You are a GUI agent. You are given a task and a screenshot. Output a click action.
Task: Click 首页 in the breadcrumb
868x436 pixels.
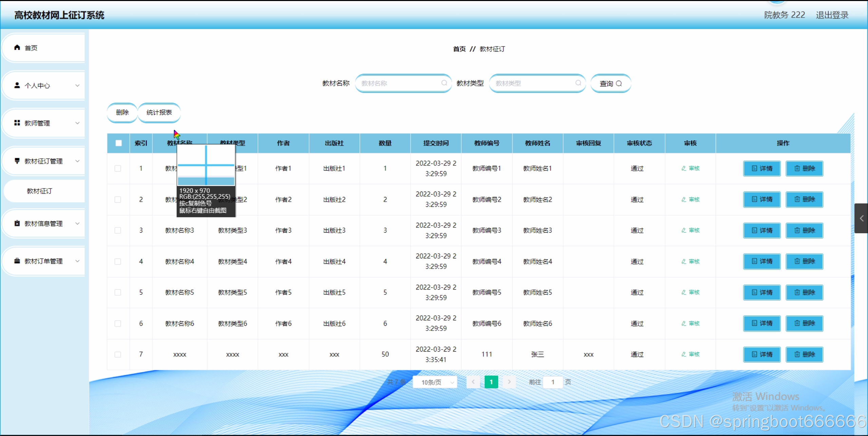tap(459, 49)
